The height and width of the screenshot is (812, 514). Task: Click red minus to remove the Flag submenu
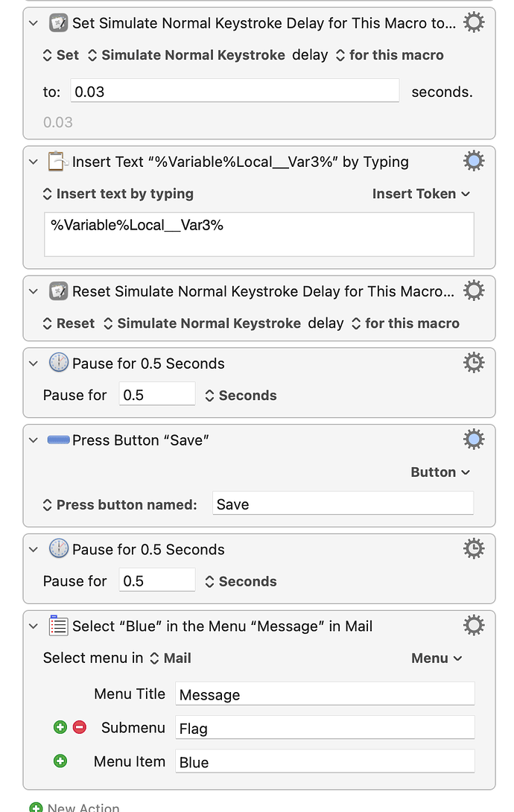(79, 727)
